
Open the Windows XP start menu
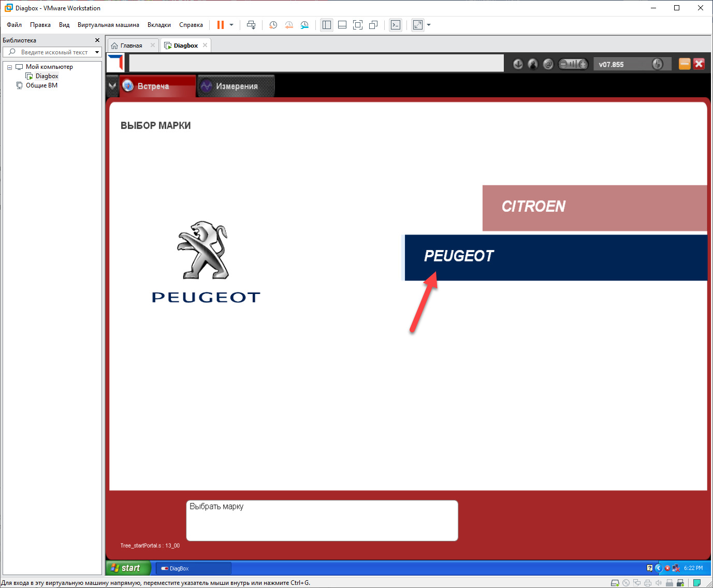point(128,568)
